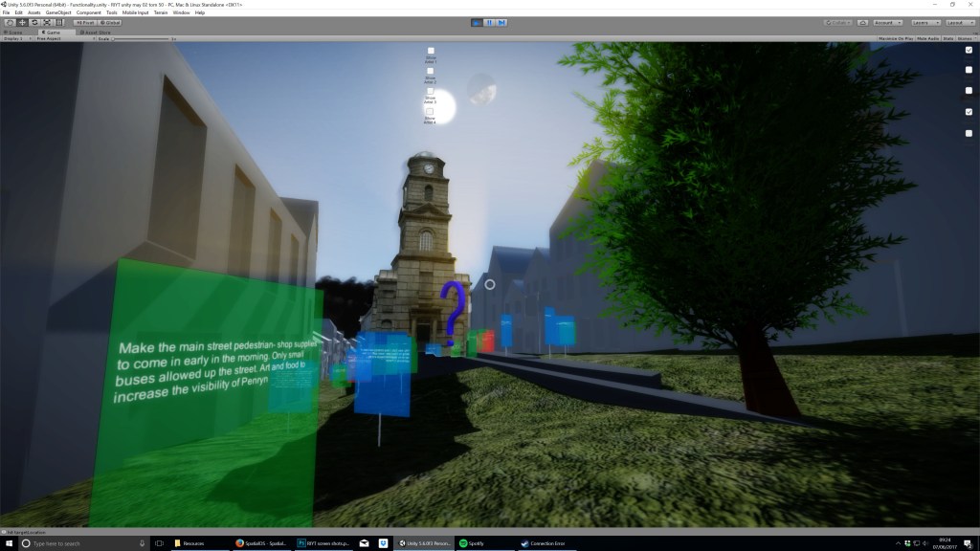This screenshot has width=980, height=551.
Task: Select the Rect transform tool
Action: [x=59, y=21]
